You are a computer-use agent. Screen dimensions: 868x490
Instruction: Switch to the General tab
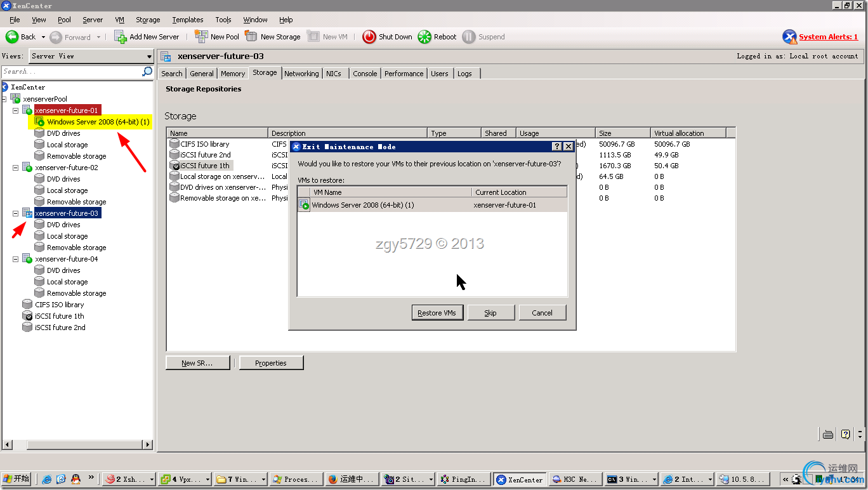pos(202,74)
